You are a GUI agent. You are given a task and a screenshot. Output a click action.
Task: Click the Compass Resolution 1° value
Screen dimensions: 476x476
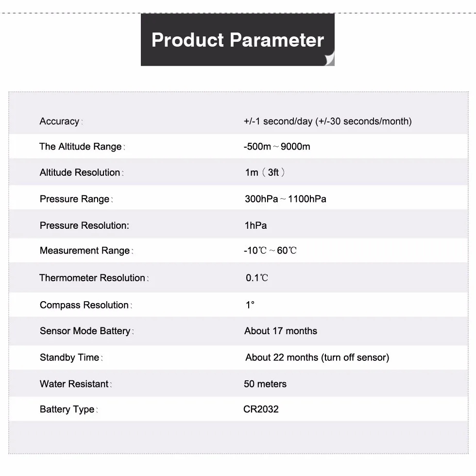(x=250, y=305)
